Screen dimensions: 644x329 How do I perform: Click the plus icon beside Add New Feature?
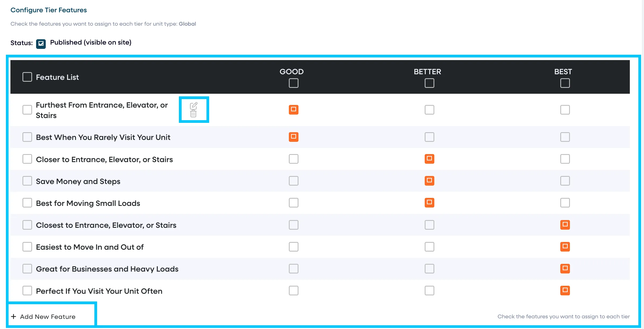(x=13, y=316)
